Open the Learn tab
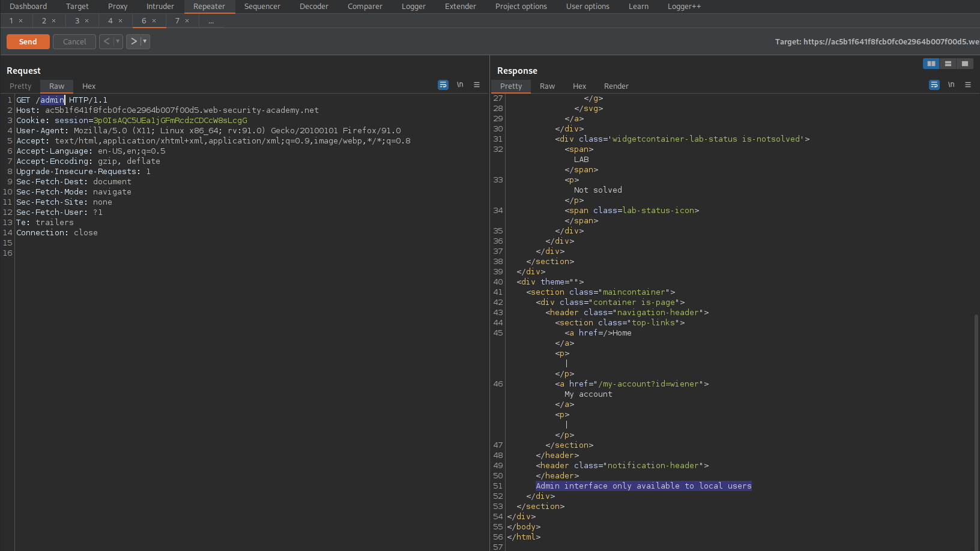This screenshot has height=551, width=980. point(638,7)
